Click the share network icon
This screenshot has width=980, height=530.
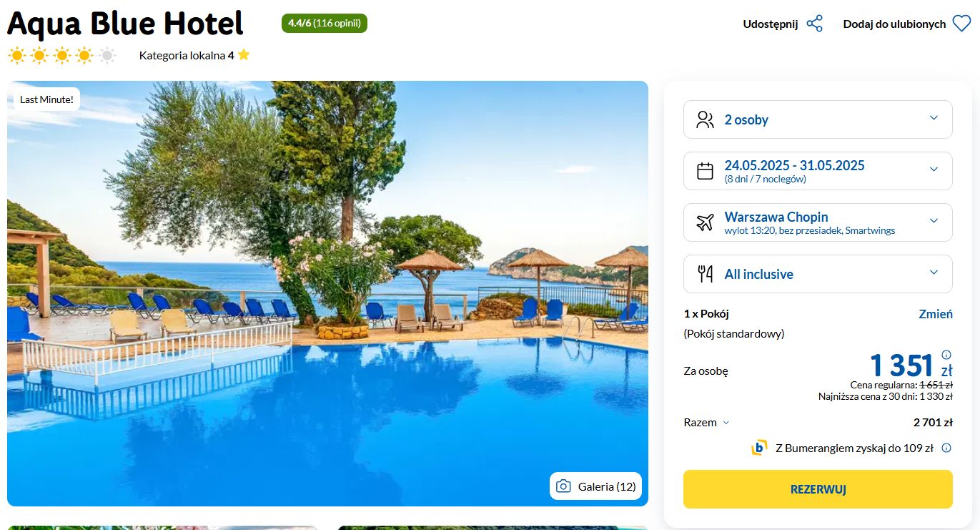pos(815,24)
